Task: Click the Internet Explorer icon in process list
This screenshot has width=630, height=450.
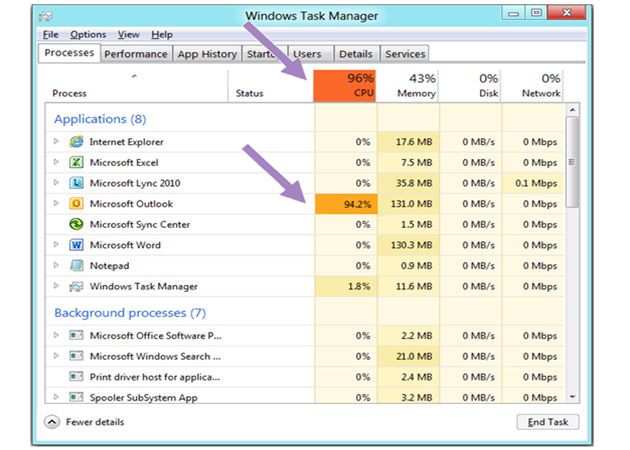Action: click(x=76, y=142)
